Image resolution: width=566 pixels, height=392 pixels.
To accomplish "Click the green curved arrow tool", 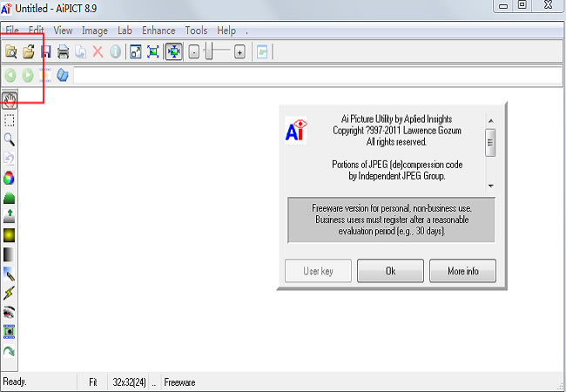I will pyautogui.click(x=9, y=351).
